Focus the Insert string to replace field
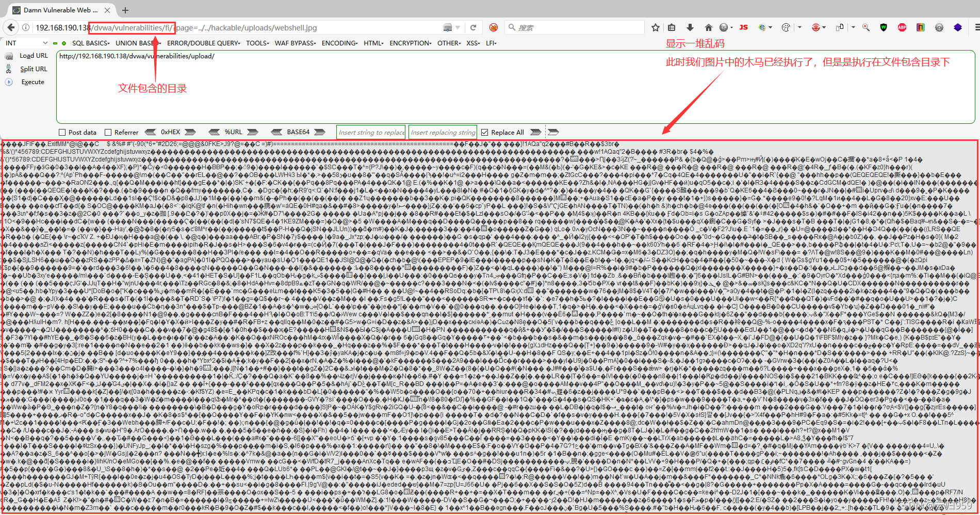980x515 pixels. click(371, 132)
